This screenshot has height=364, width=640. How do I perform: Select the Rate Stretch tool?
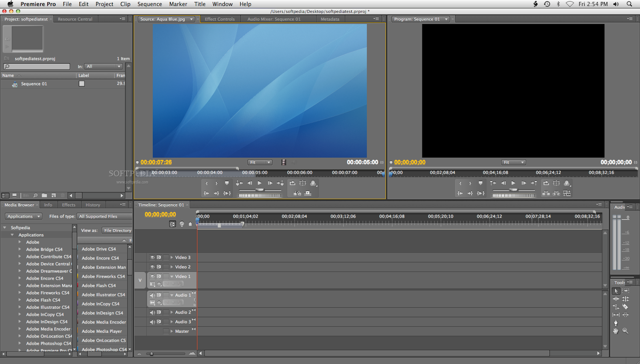click(616, 307)
